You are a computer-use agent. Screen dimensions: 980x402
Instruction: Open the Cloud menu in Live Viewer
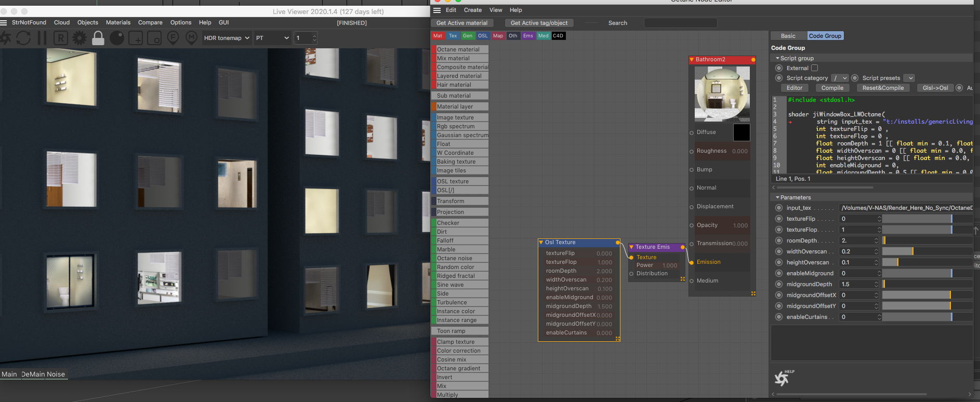62,22
